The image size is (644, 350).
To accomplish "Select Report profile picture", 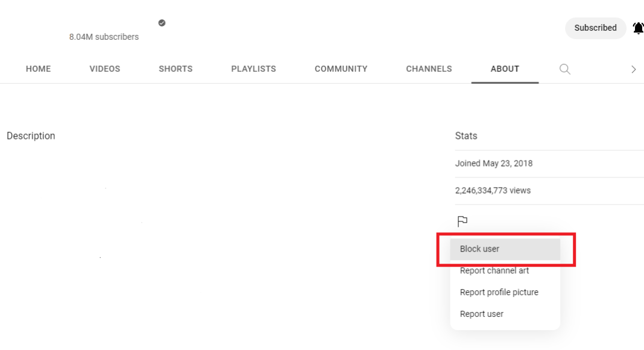I will [499, 292].
